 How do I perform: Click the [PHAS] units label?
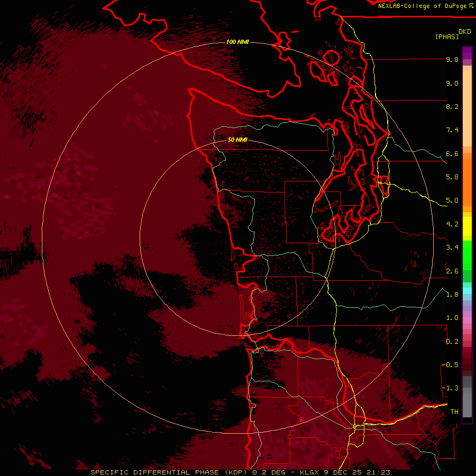[447, 36]
